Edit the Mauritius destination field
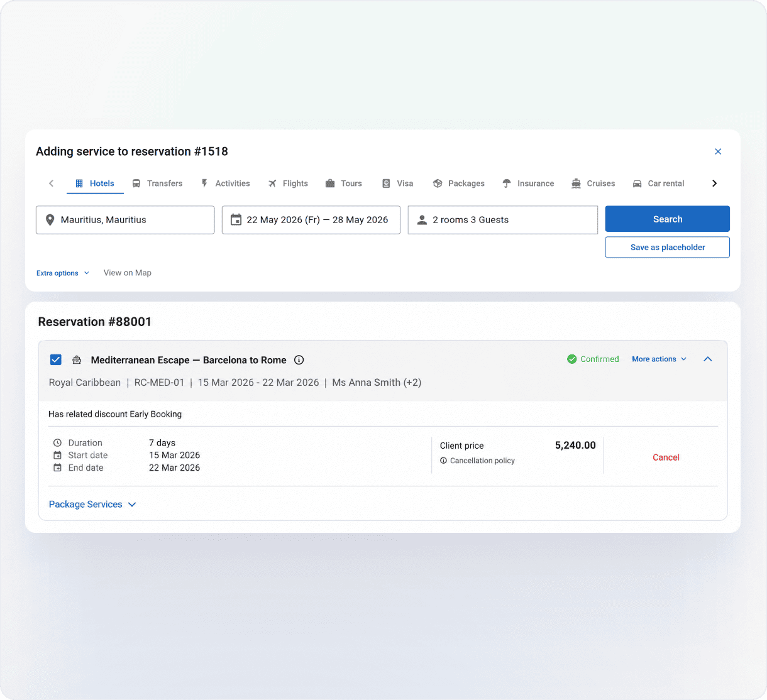Image resolution: width=767 pixels, height=700 pixels. pos(125,220)
